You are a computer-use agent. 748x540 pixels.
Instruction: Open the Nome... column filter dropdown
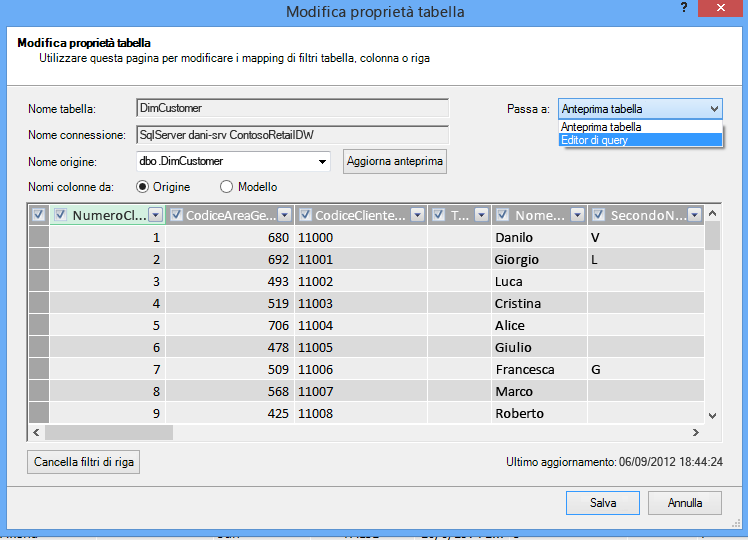coord(578,215)
